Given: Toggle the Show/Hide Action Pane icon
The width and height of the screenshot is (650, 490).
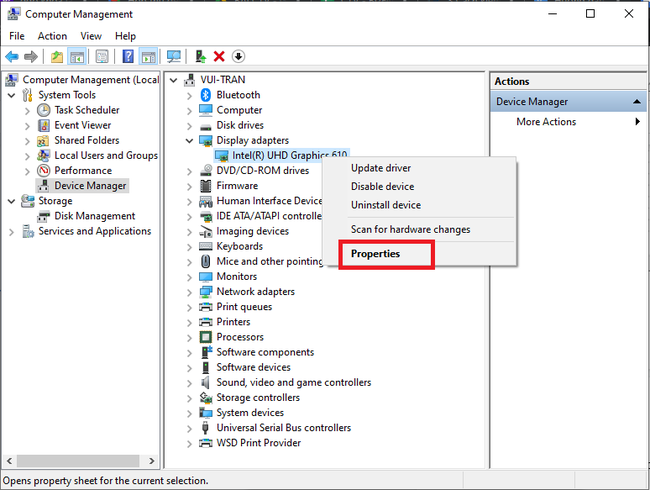Looking at the screenshot, I should tap(148, 56).
